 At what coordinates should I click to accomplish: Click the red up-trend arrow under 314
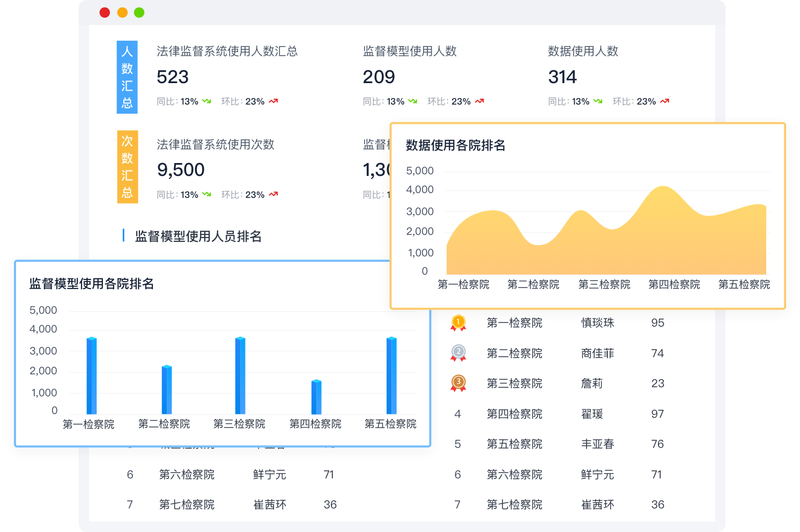[665, 101]
